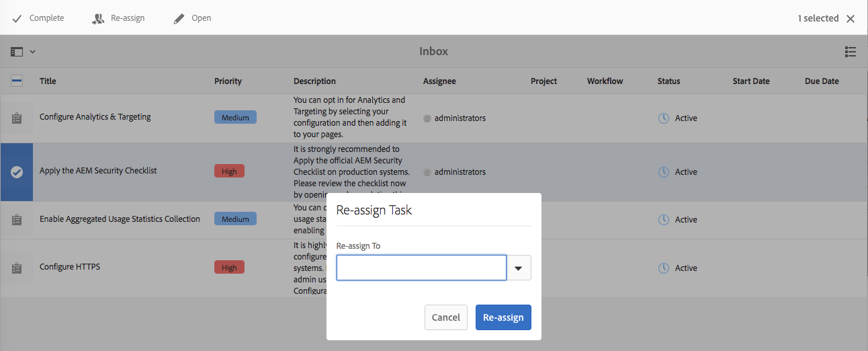Clear selection with the X icon

851,19
